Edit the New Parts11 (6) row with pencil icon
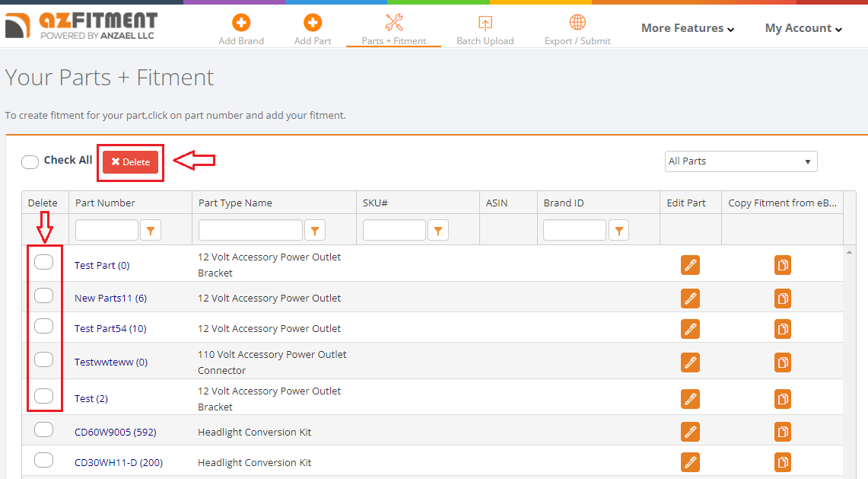 (690, 299)
